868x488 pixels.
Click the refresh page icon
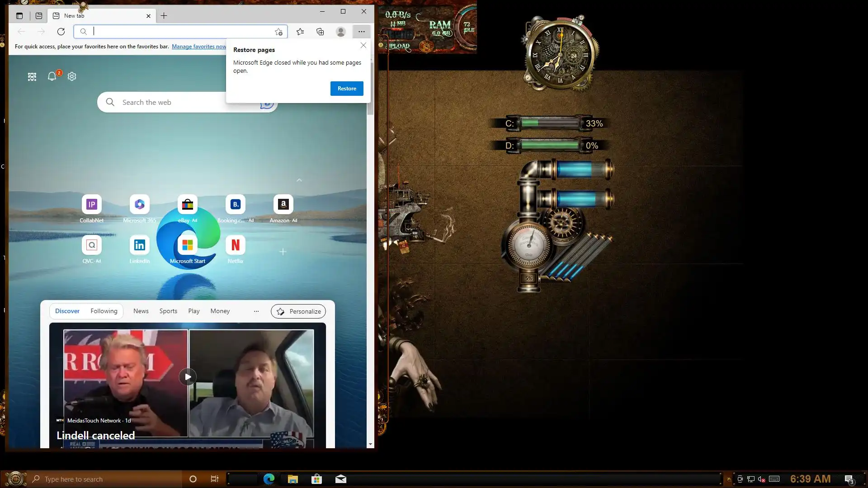[61, 32]
